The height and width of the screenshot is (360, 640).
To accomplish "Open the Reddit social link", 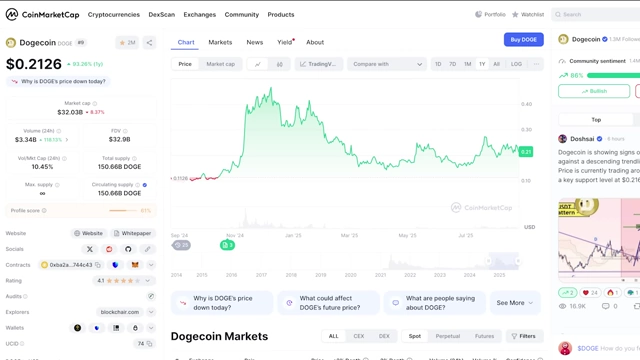I will [x=109, y=249].
